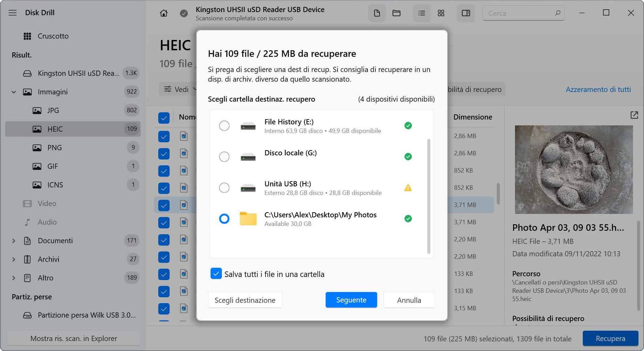This screenshot has height=351, width=644.
Task: Click the Azzeramento di tutti link
Action: (x=598, y=90)
